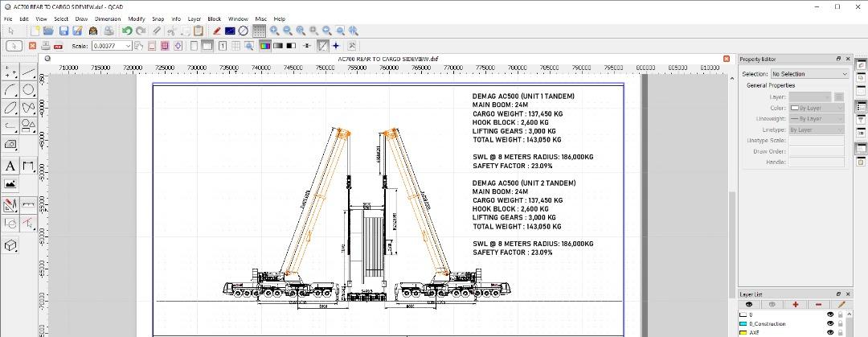
Task: Select the Text tool
Action: (x=10, y=166)
